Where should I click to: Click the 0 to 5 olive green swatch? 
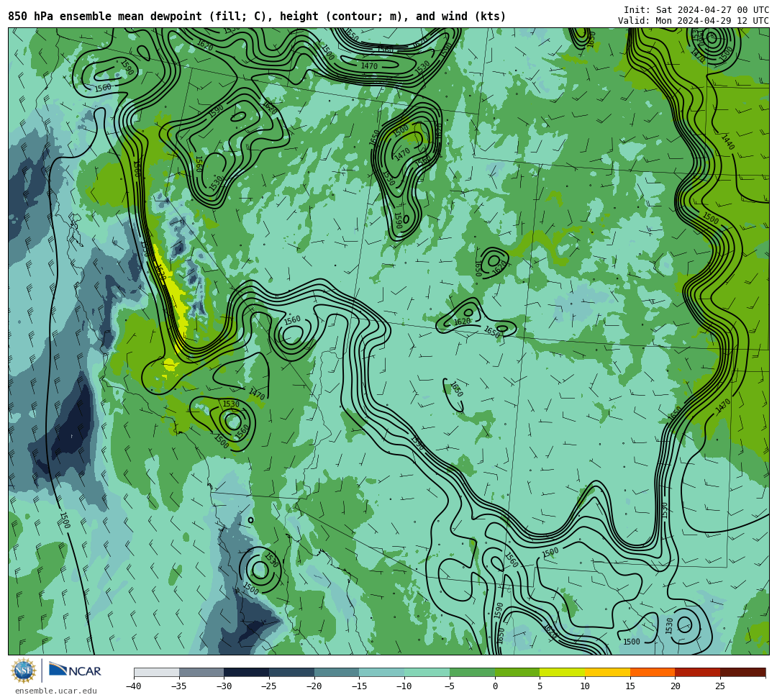(x=517, y=672)
